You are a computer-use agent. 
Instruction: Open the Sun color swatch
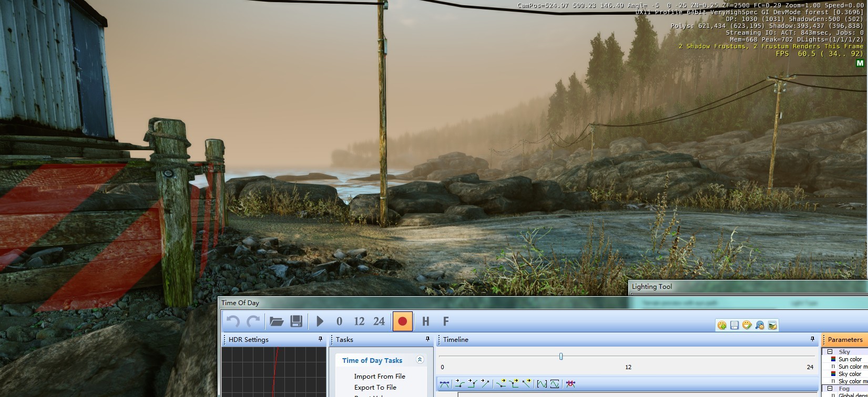[x=833, y=359]
